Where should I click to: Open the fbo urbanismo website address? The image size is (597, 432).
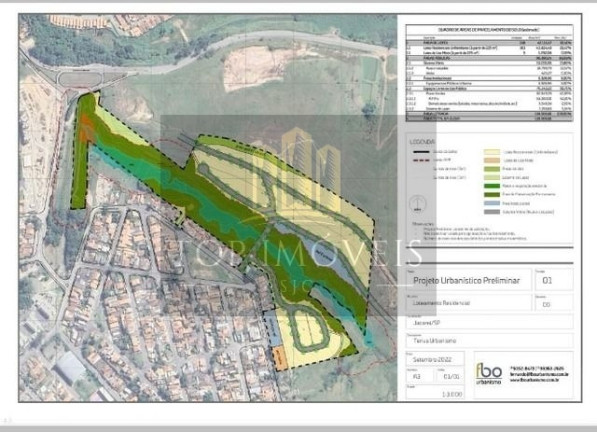[x=535, y=379]
